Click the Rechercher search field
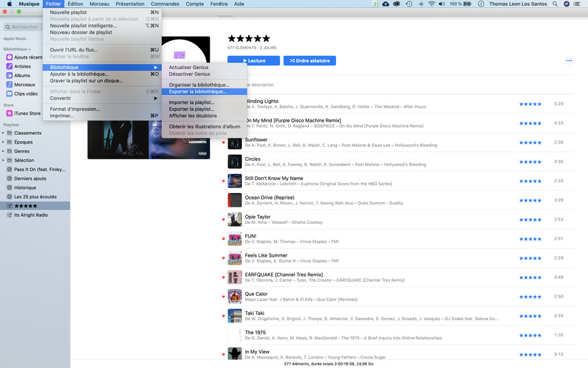The height and width of the screenshot is (368, 588). [22, 27]
